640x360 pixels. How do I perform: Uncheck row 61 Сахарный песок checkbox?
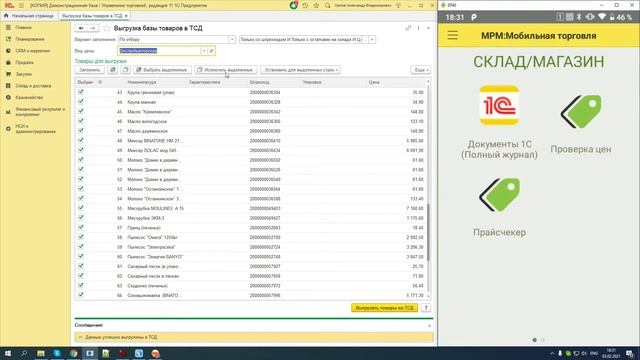click(81, 266)
